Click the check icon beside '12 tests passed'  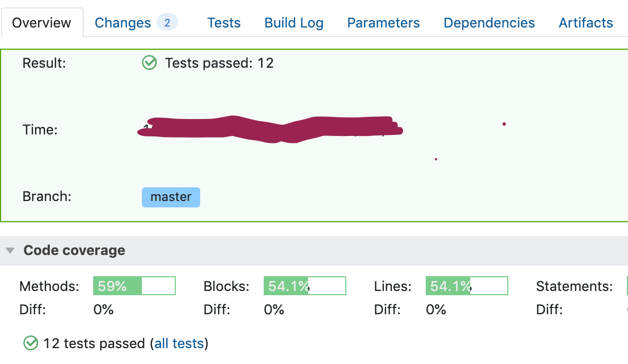[x=31, y=343]
